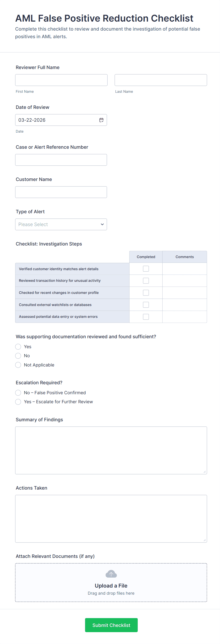Click into the Summary of Findings textarea
This screenshot has width=220, height=644.
[x=111, y=450]
